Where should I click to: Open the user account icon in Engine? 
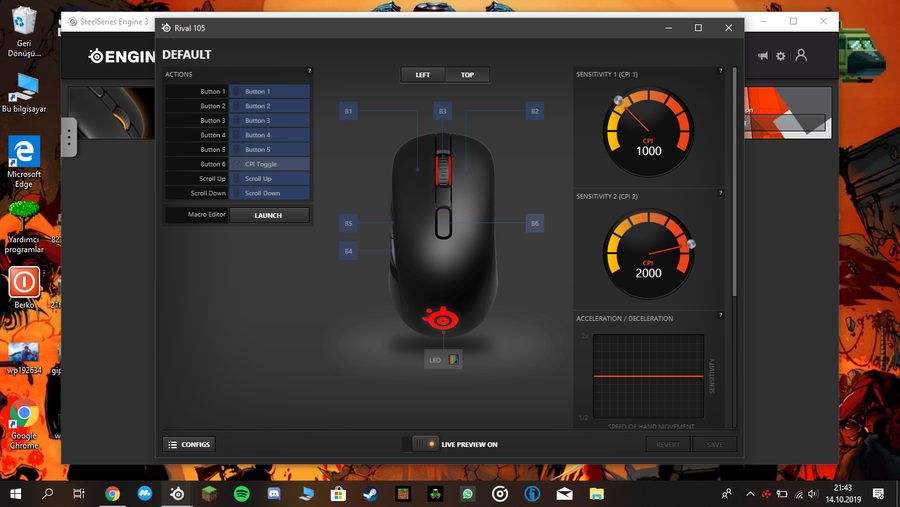click(801, 55)
